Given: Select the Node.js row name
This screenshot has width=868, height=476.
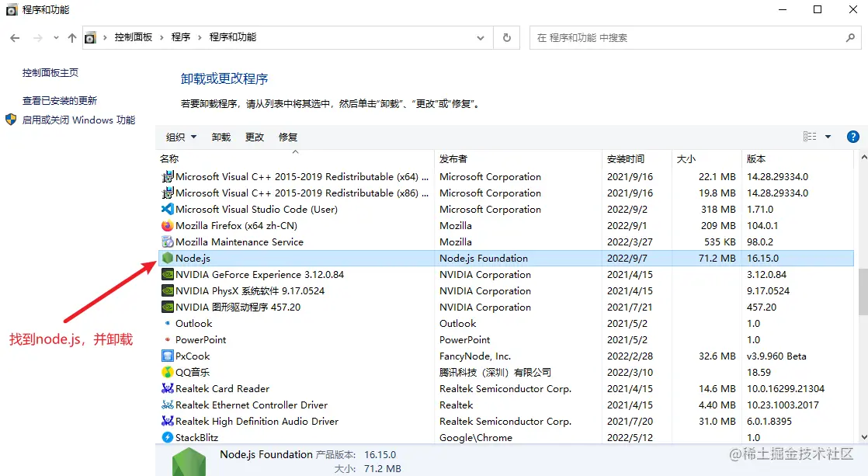Looking at the screenshot, I should [193, 258].
